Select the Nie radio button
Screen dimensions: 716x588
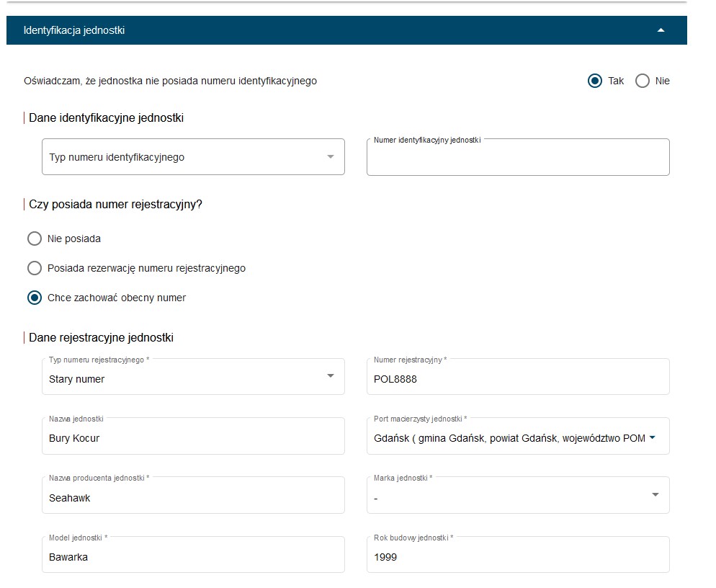tap(642, 81)
